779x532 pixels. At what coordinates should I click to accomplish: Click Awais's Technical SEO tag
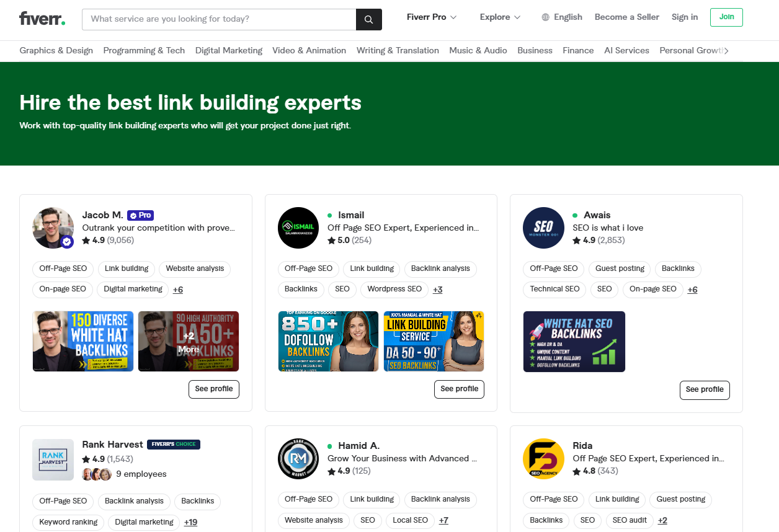click(554, 290)
